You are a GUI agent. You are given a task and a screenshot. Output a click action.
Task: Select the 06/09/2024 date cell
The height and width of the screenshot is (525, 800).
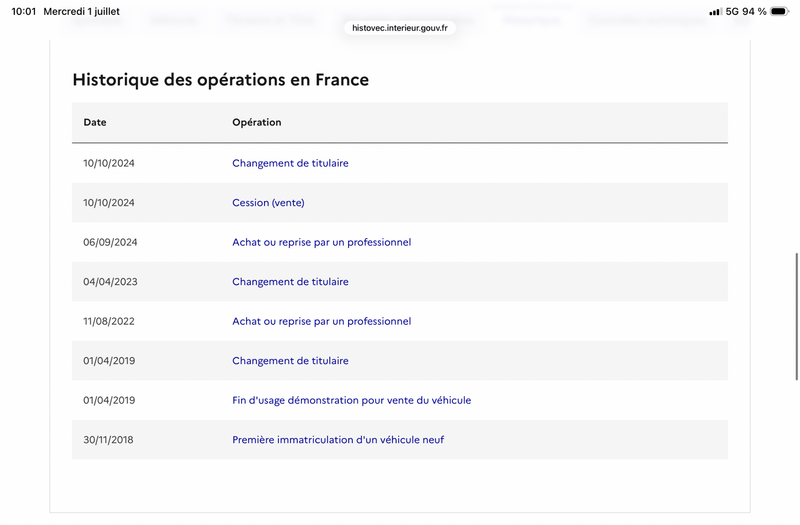pyautogui.click(x=110, y=242)
